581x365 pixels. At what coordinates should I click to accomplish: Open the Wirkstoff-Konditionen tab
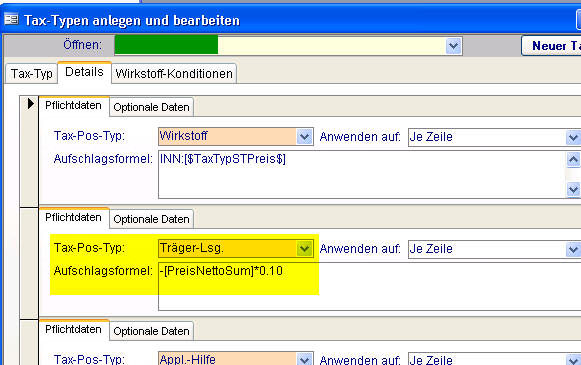point(174,73)
